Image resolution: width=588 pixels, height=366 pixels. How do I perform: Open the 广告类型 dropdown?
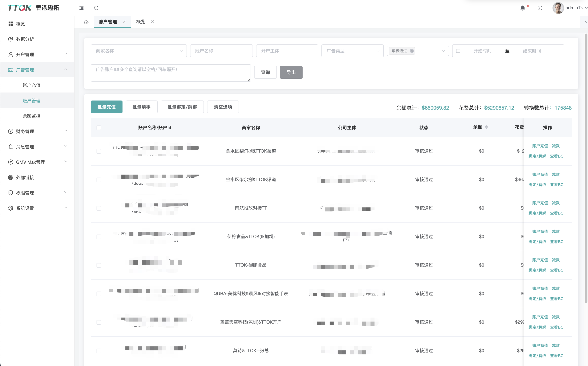coord(352,51)
